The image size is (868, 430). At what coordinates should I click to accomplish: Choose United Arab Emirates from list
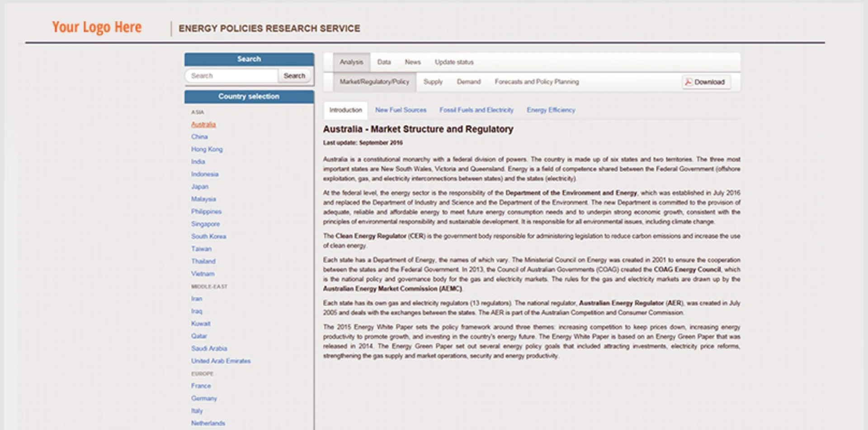[x=221, y=361]
